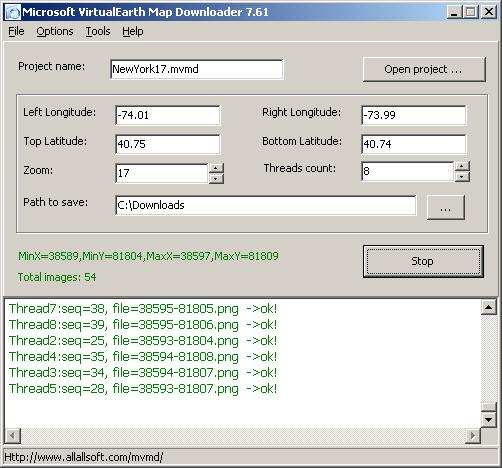Select log line Thread2:seq=25

tap(143, 341)
